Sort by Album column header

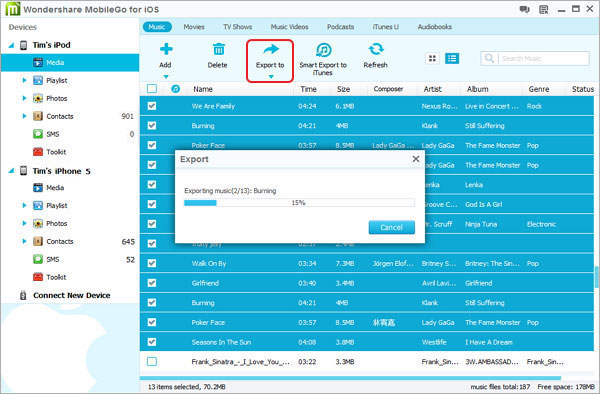coord(478,89)
